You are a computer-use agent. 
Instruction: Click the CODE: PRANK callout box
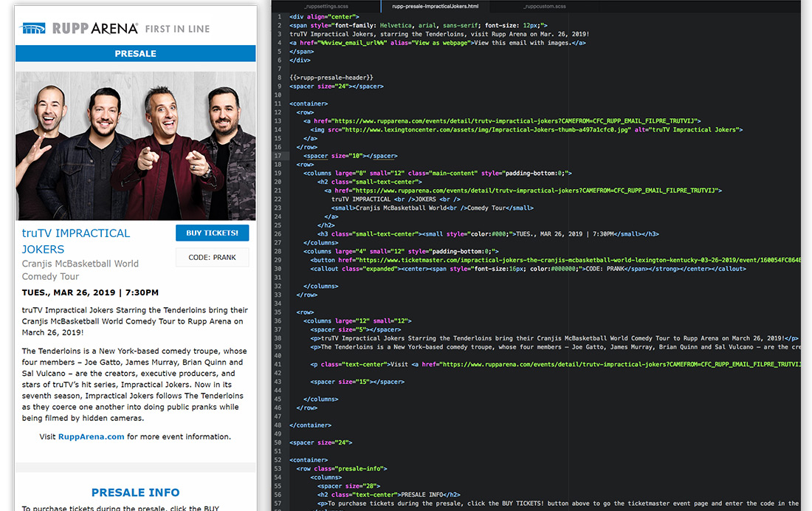click(x=213, y=258)
